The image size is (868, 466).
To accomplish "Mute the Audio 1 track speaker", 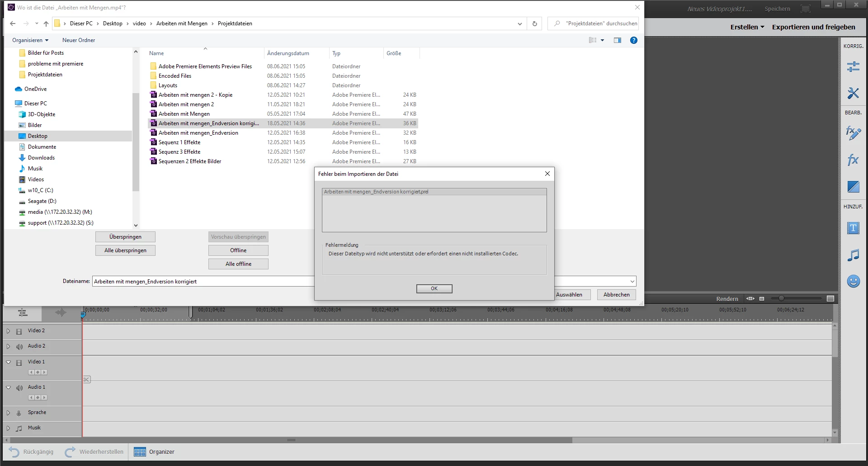I will (19, 388).
